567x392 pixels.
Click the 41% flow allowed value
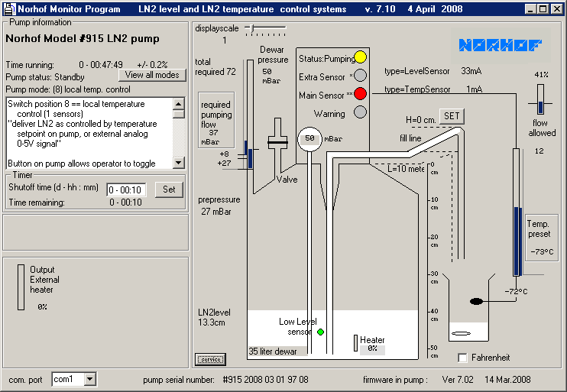pos(541,74)
